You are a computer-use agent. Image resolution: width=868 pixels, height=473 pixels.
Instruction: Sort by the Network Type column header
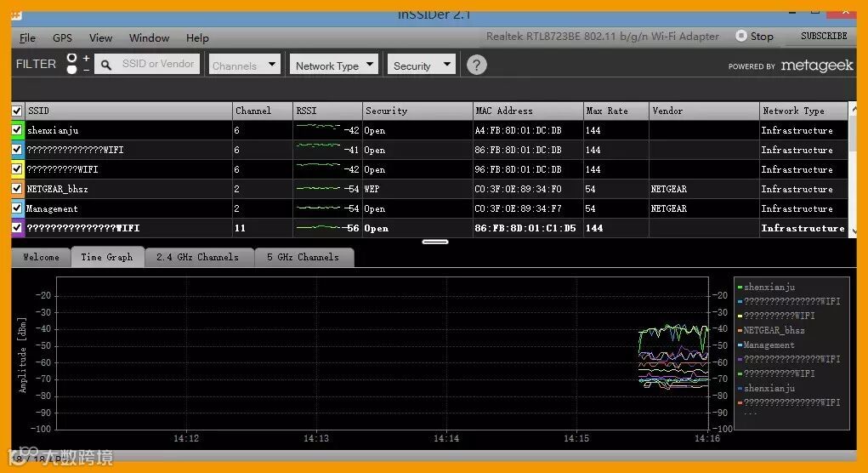pyautogui.click(x=803, y=111)
